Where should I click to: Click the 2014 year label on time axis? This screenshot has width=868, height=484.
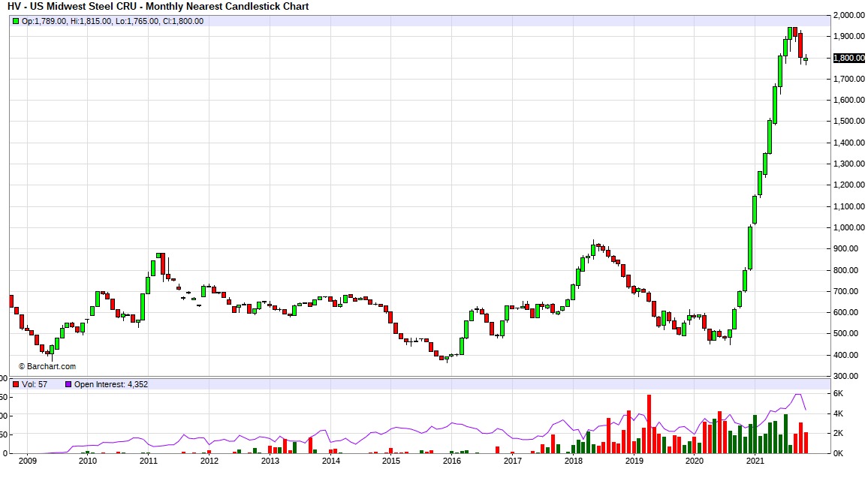[330, 461]
